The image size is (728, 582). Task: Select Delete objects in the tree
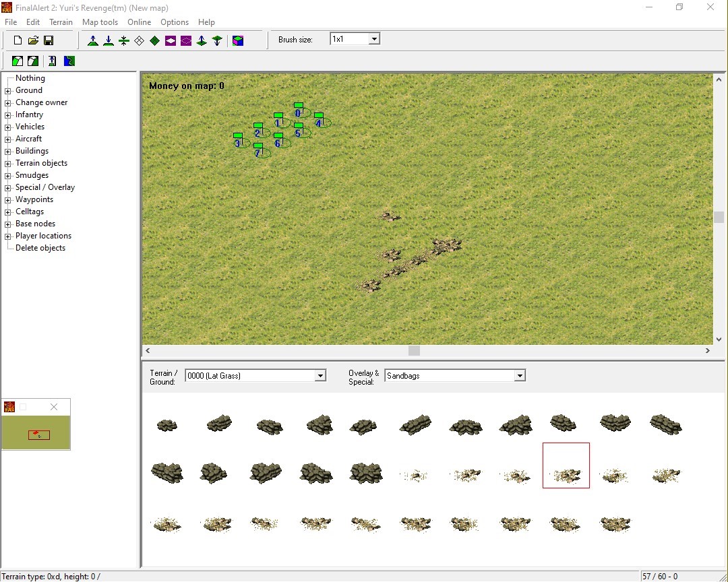coord(40,248)
